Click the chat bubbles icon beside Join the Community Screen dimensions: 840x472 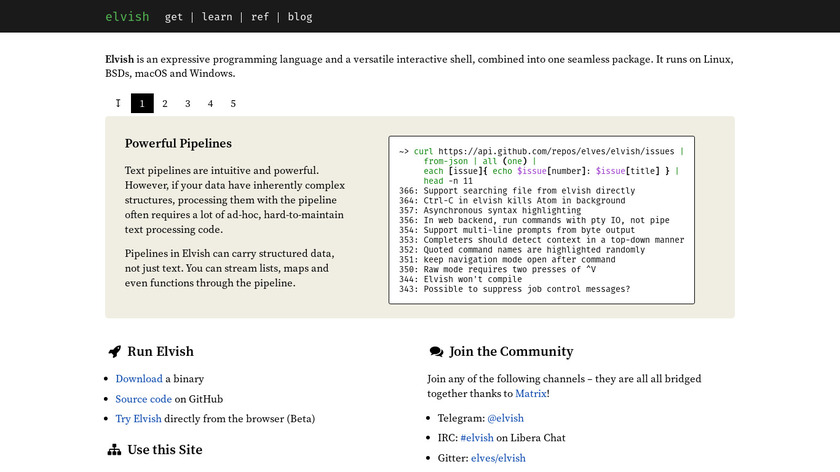436,352
